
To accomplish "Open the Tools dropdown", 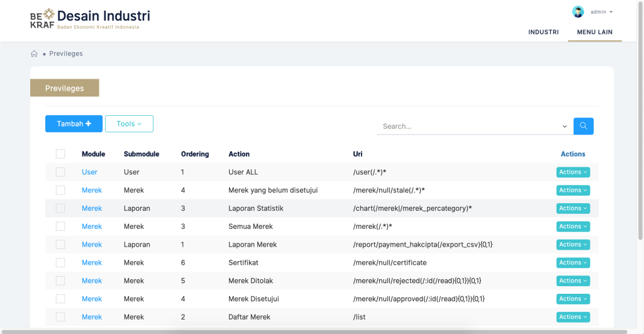I will (x=129, y=124).
